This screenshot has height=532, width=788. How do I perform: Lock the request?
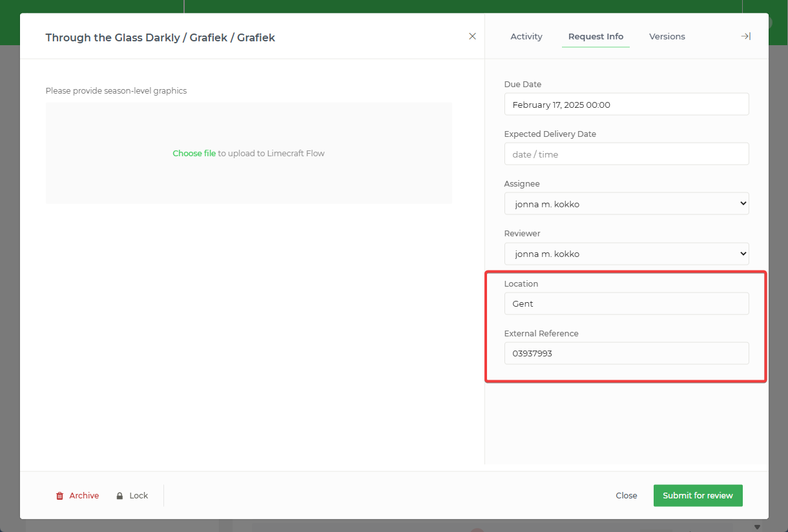pyautogui.click(x=132, y=495)
